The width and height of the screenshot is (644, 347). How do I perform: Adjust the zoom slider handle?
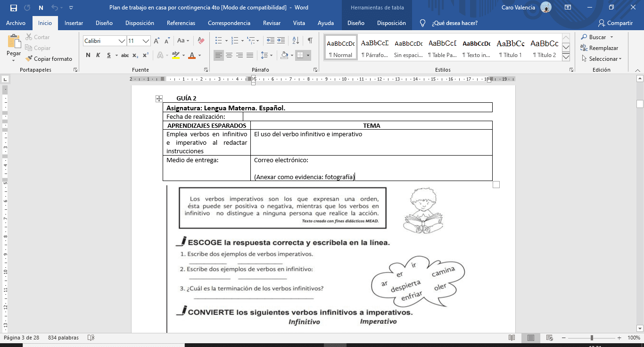[592, 338]
